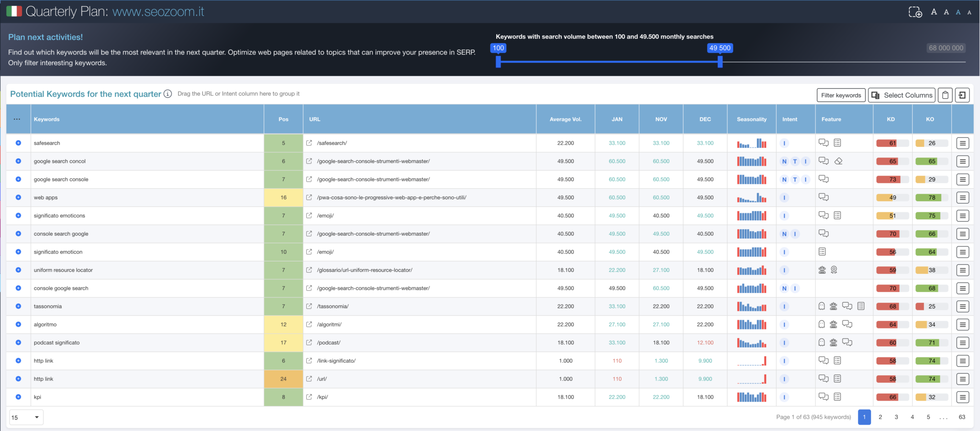The width and height of the screenshot is (980, 431).
Task: Go to page 2 of results
Action: pyautogui.click(x=880, y=417)
